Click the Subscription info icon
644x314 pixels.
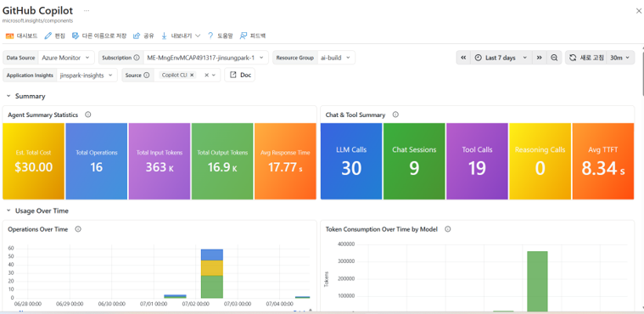click(x=137, y=58)
